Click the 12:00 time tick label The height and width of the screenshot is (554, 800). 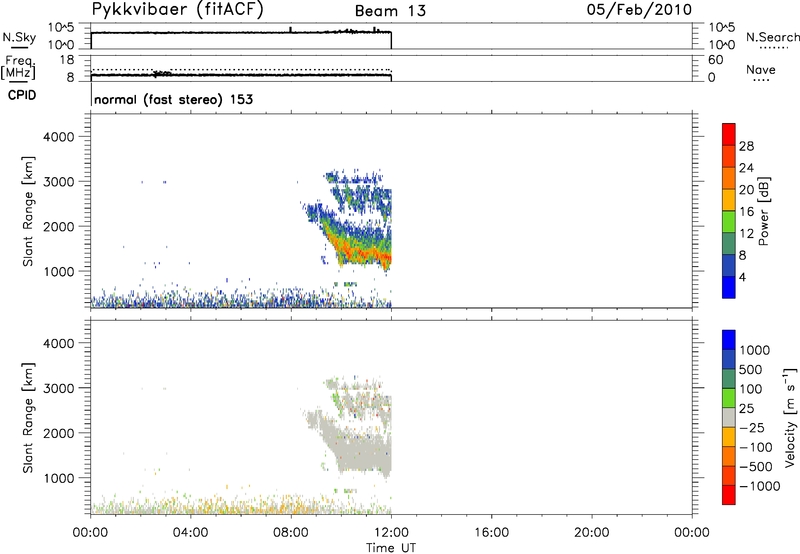[x=391, y=533]
